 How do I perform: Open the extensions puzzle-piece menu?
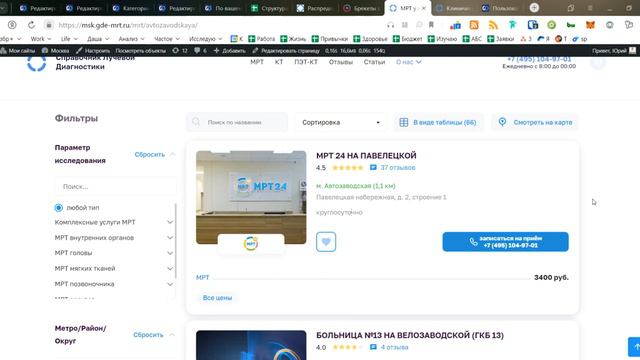click(629, 25)
